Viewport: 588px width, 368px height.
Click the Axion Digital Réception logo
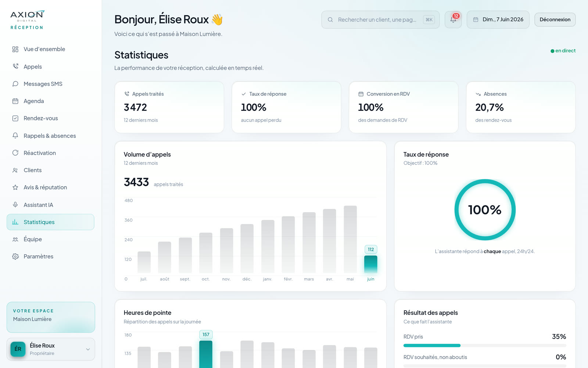27,20
